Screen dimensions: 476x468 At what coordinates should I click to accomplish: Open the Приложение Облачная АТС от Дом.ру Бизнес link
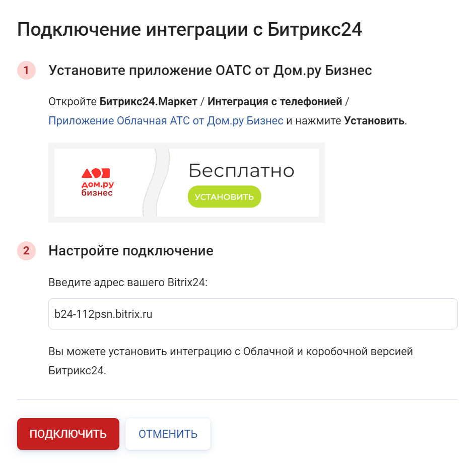click(x=166, y=120)
